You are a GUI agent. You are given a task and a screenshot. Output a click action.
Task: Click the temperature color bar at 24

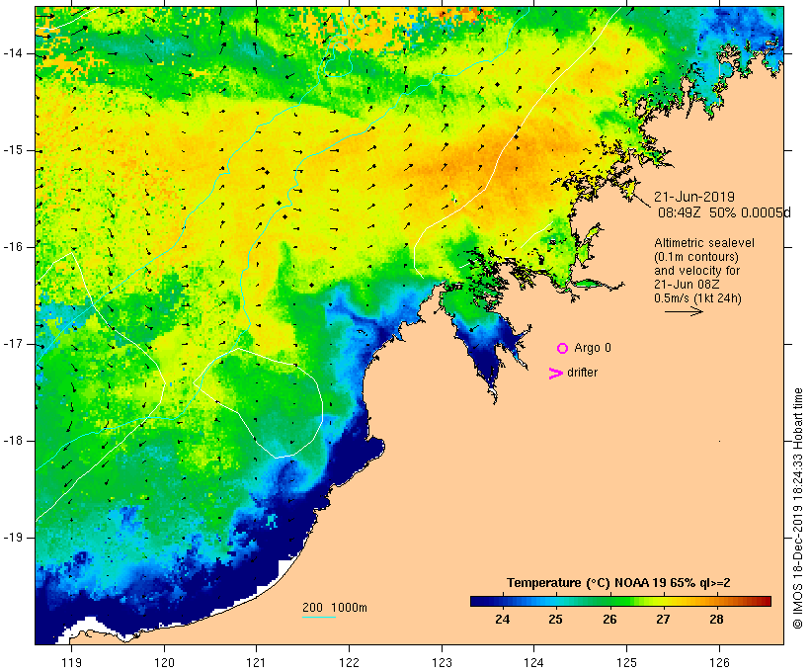503,601
